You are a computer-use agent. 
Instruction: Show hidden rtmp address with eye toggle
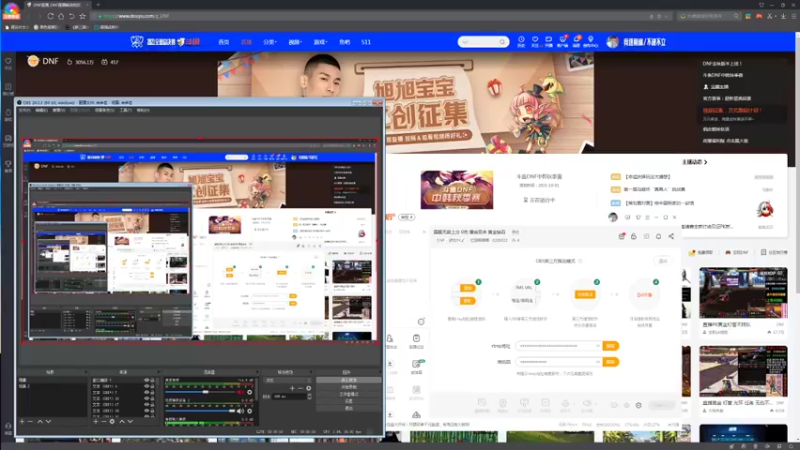pos(597,346)
